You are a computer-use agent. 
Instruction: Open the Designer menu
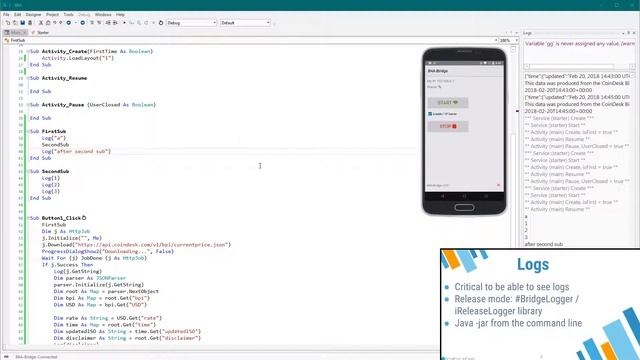(x=33, y=15)
